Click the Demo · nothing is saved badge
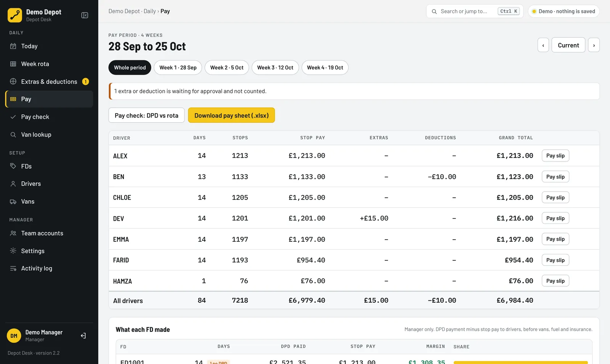Image resolution: width=610 pixels, height=364 pixels. (563, 11)
